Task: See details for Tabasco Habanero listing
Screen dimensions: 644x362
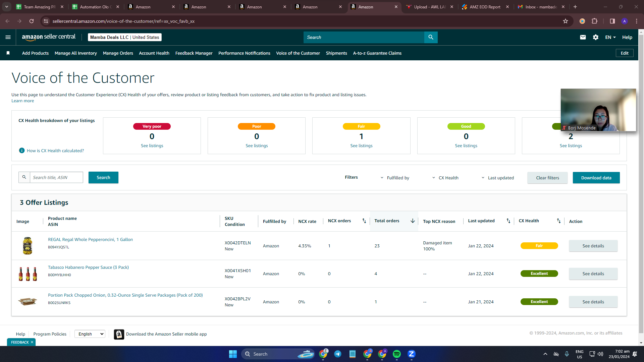Action: (x=593, y=274)
